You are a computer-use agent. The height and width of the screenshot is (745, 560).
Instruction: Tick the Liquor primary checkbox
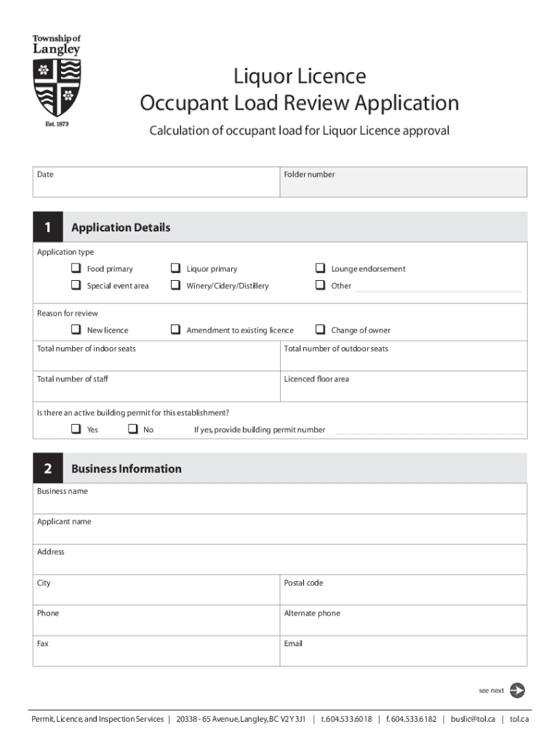pos(175,268)
